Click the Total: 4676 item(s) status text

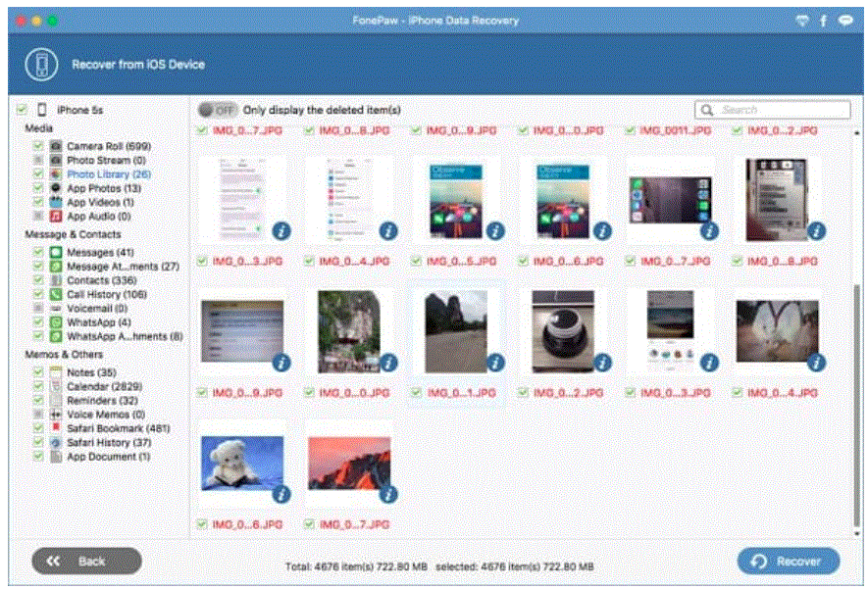[x=356, y=566]
